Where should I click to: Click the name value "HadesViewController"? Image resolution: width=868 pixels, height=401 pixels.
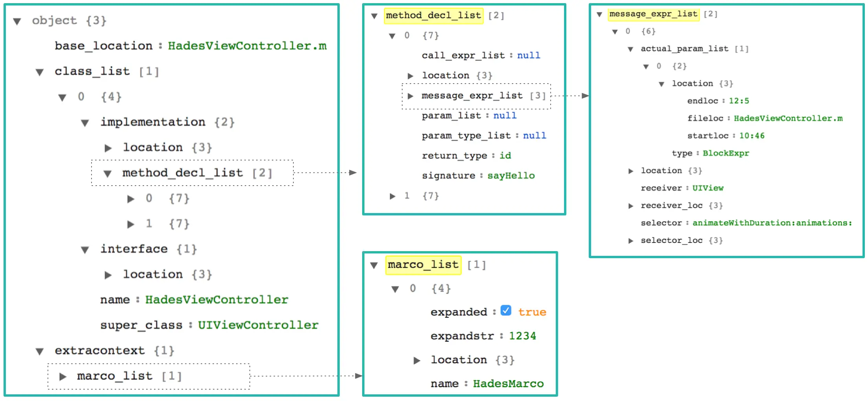pos(217,300)
